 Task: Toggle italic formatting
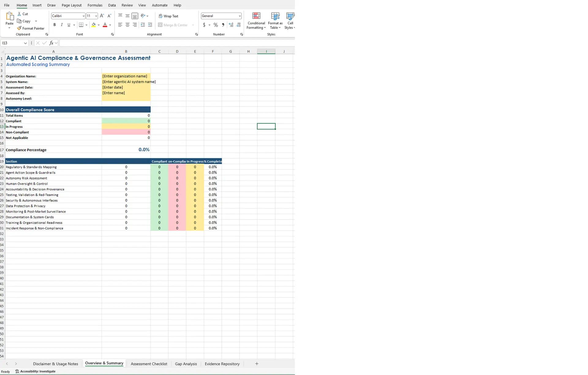click(x=62, y=25)
